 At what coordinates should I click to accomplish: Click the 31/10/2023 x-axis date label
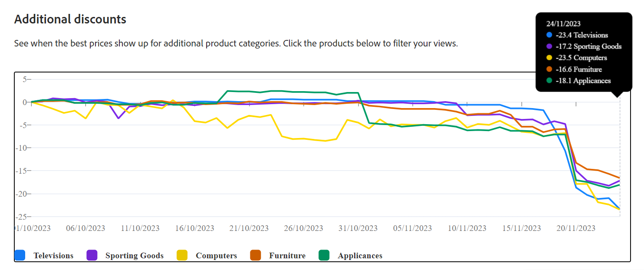coord(358,228)
